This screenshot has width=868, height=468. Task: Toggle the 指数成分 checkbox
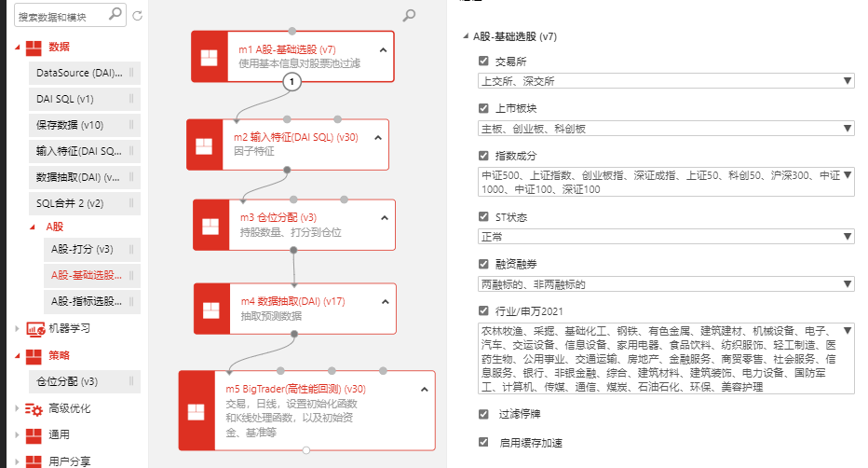tap(483, 156)
